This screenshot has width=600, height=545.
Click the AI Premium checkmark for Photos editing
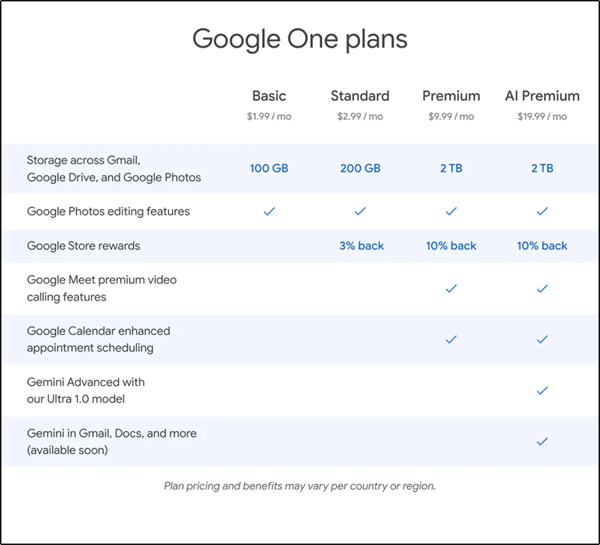[x=542, y=211]
